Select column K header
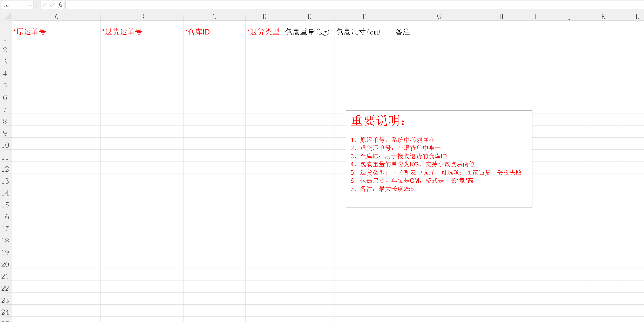Viewport: 644px width, 322px height. pyautogui.click(x=603, y=17)
